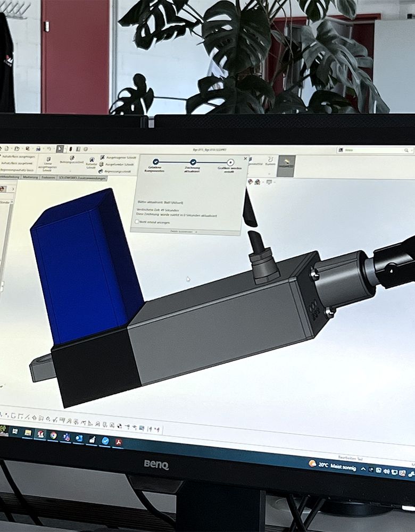Choose the Ausgetragener Schnitt tool
This screenshot has width=415, height=532.
pos(118,157)
